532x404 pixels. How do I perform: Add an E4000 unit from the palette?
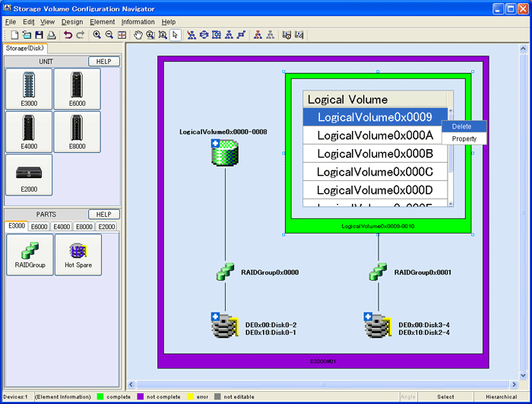[x=29, y=132]
